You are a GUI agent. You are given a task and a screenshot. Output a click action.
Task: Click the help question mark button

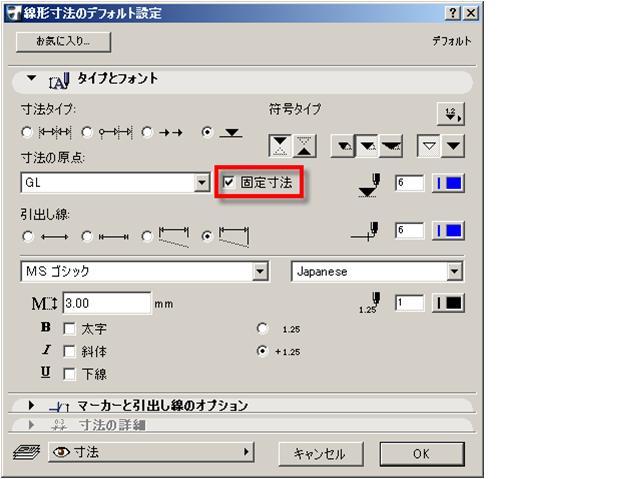[x=450, y=13]
